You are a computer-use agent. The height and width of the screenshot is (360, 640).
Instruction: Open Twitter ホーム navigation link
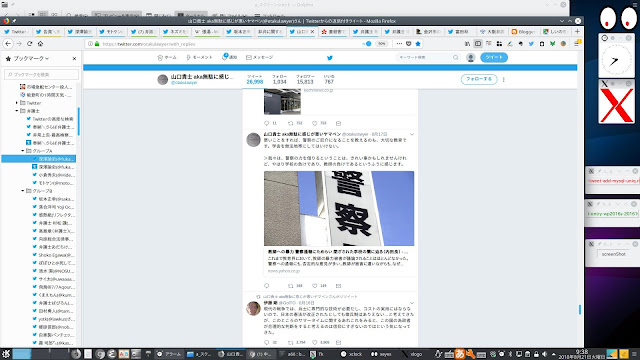click(167, 58)
